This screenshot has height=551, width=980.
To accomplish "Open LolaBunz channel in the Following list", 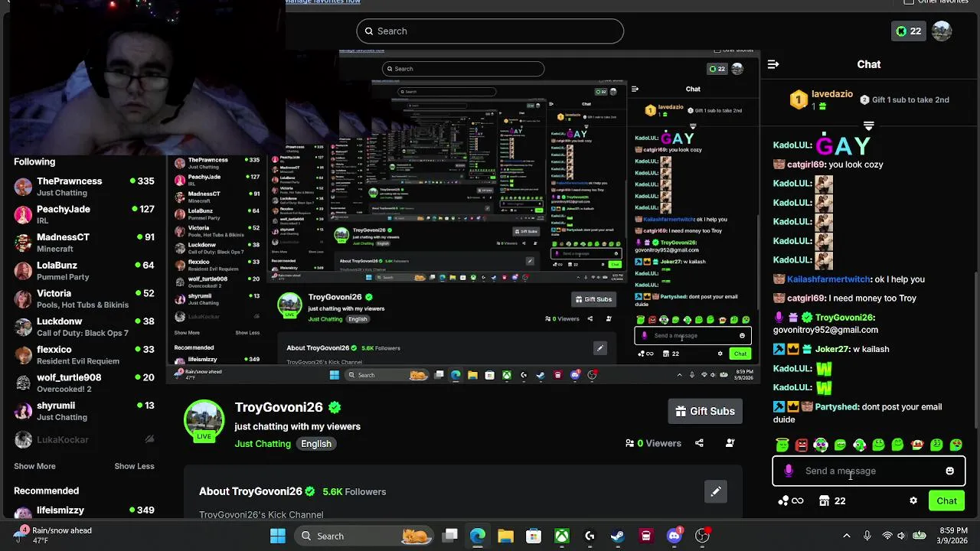I will click(x=84, y=271).
